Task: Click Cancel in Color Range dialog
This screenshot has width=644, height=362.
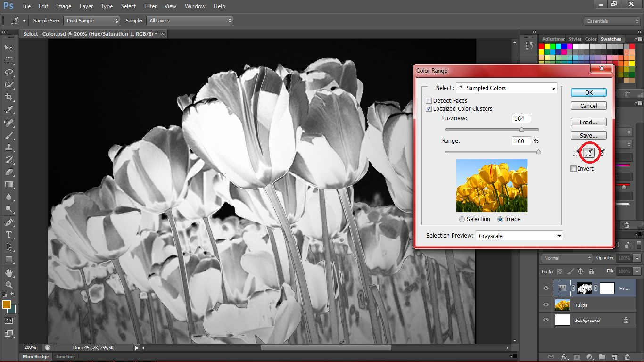Action: (x=589, y=106)
